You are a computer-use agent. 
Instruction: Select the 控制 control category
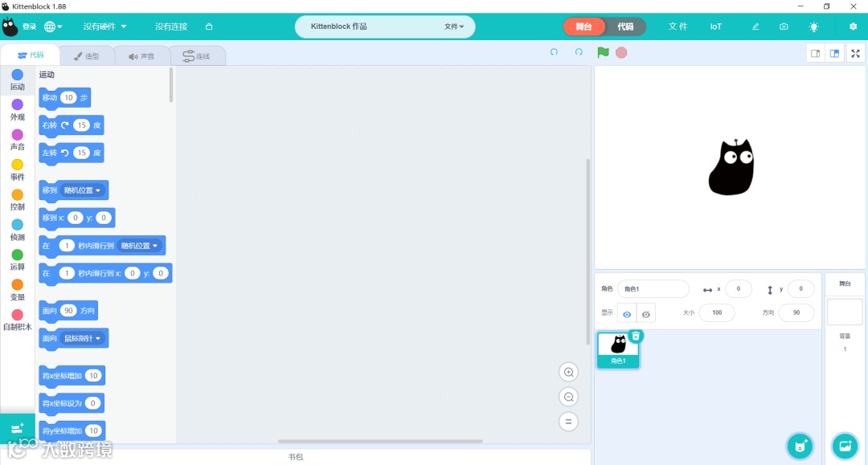click(17, 200)
